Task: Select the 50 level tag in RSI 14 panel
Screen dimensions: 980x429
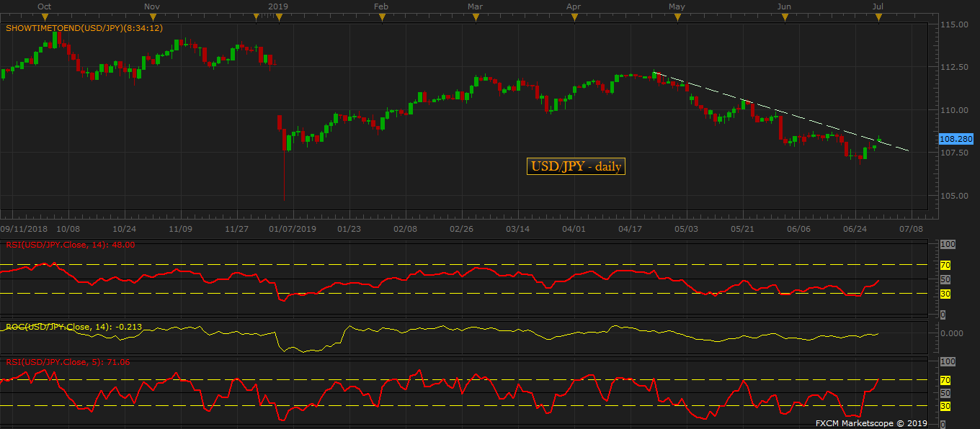Action: (945, 279)
